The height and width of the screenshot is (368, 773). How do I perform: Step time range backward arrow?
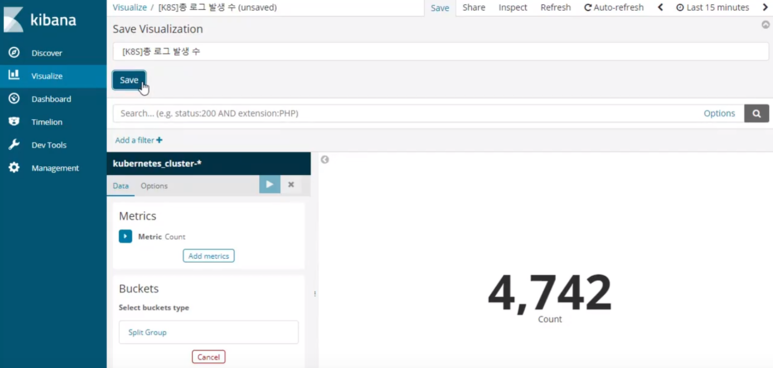[x=660, y=7]
